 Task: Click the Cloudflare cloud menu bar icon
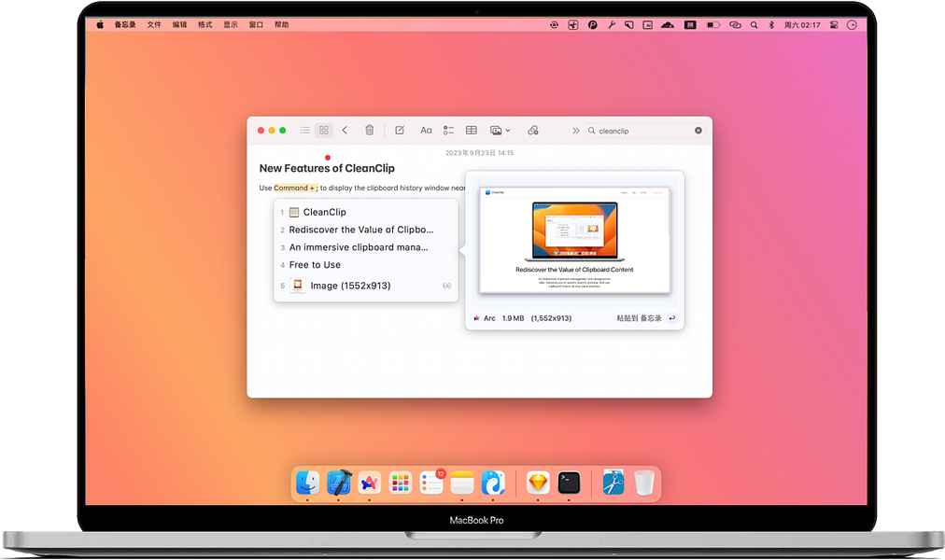[x=667, y=25]
